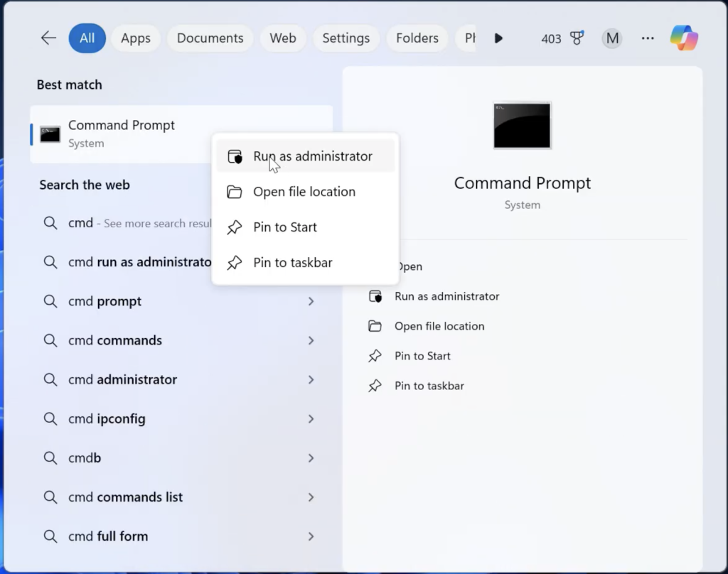Click the Pin to Start pushpin icon
Image resolution: width=728 pixels, height=574 pixels.
tap(235, 227)
